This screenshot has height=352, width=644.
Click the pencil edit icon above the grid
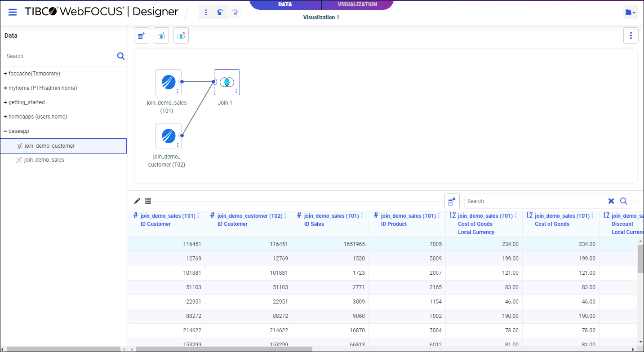pos(137,201)
